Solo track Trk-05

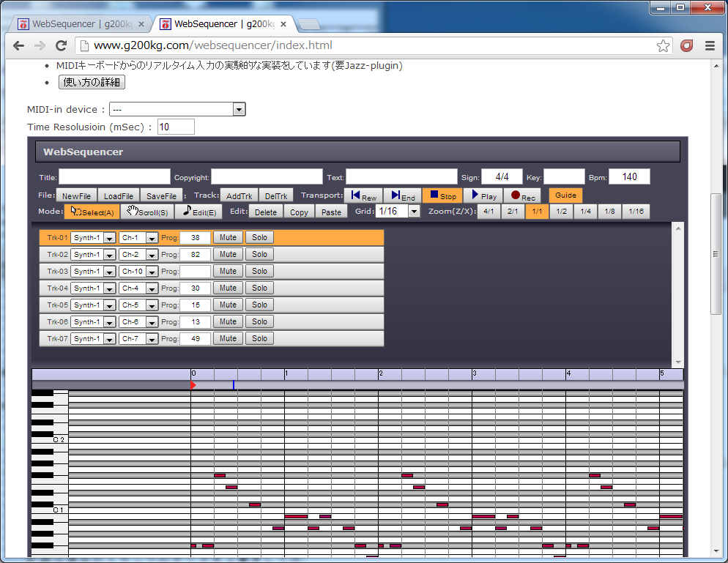tap(259, 305)
